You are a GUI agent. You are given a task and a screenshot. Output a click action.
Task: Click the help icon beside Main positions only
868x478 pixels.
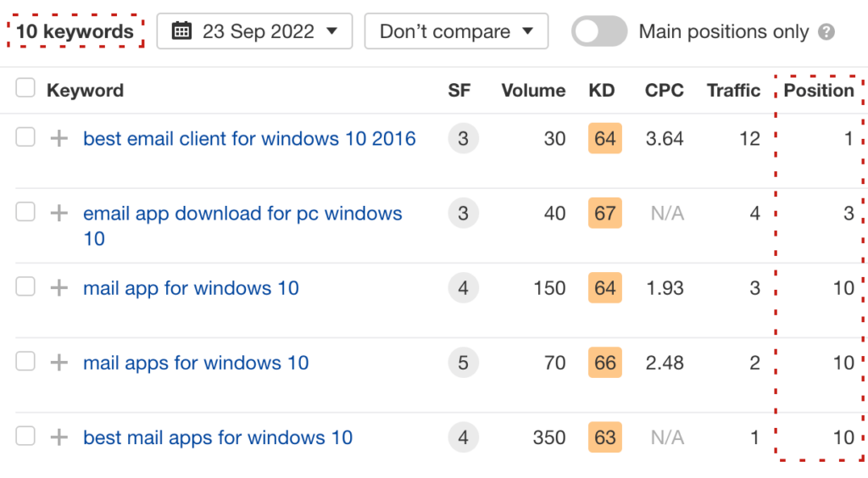pos(827,32)
